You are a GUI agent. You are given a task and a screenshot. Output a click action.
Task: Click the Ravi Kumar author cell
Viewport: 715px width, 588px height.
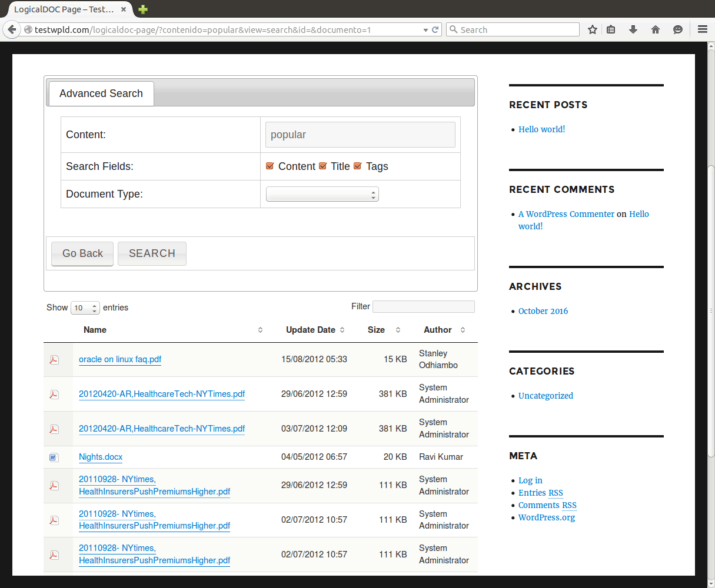441,457
